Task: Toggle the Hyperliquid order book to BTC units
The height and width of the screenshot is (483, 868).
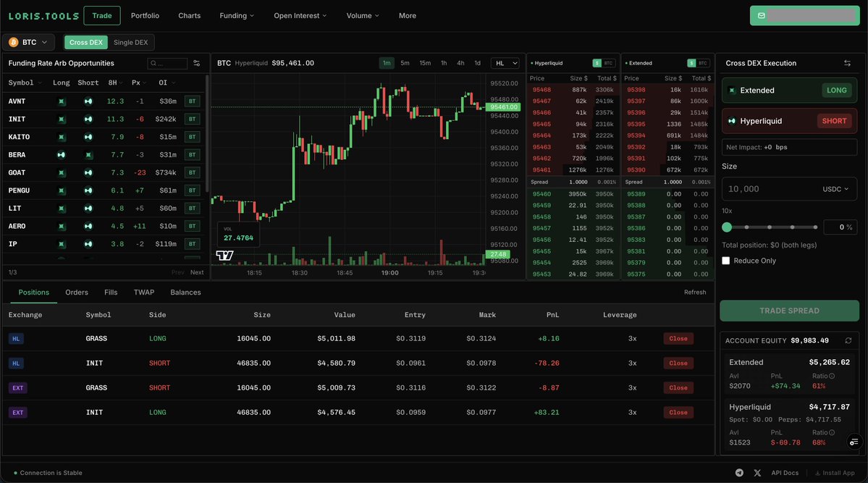Action: pos(610,63)
